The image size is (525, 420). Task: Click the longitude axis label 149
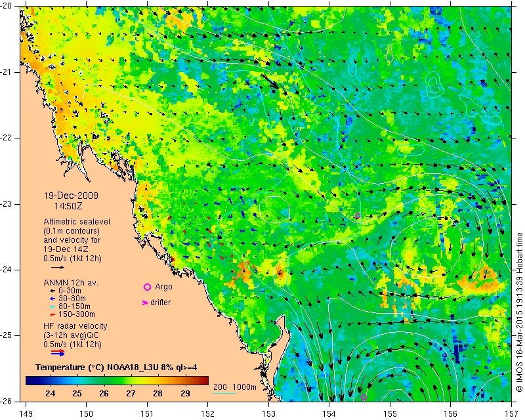(x=26, y=414)
